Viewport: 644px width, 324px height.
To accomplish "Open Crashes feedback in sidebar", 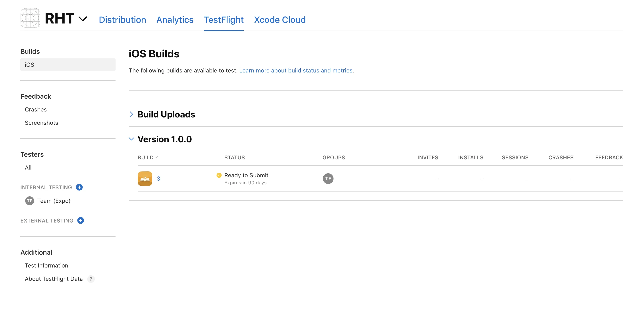I will (36, 109).
